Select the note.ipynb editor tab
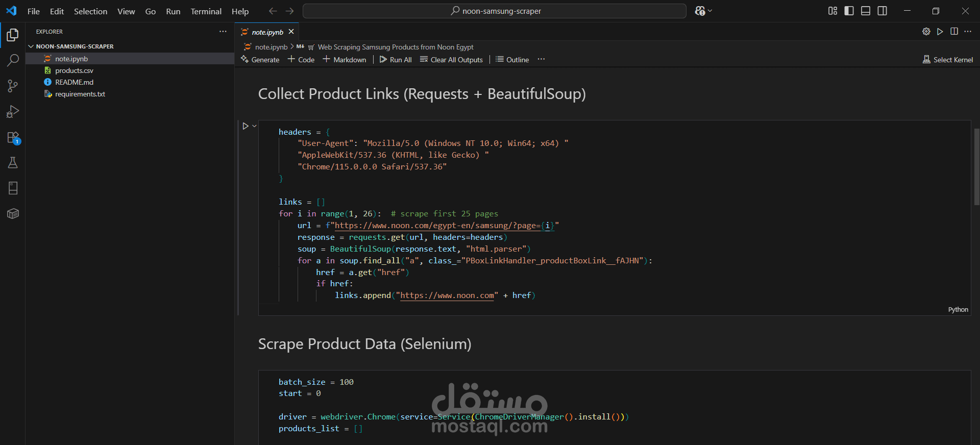 click(267, 32)
